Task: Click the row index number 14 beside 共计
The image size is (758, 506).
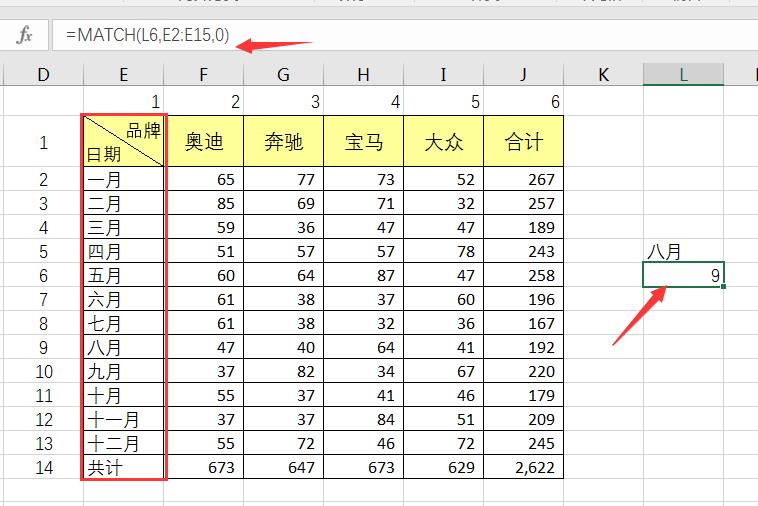Action: [44, 467]
